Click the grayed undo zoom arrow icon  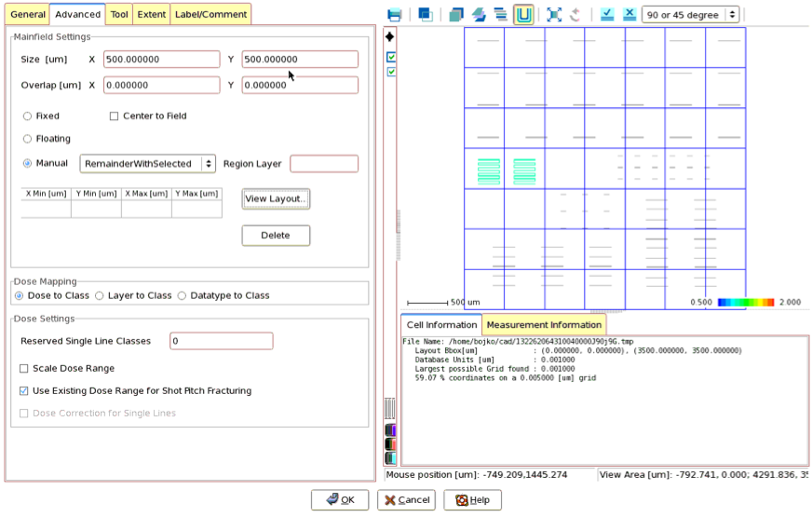pyautogui.click(x=575, y=15)
